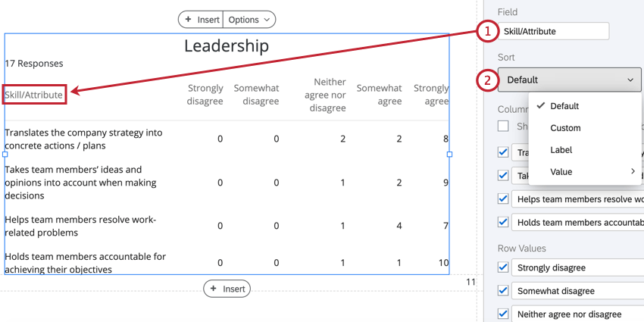This screenshot has height=322, width=644.
Task: Click the Insert button below the table
Action: [x=227, y=289]
